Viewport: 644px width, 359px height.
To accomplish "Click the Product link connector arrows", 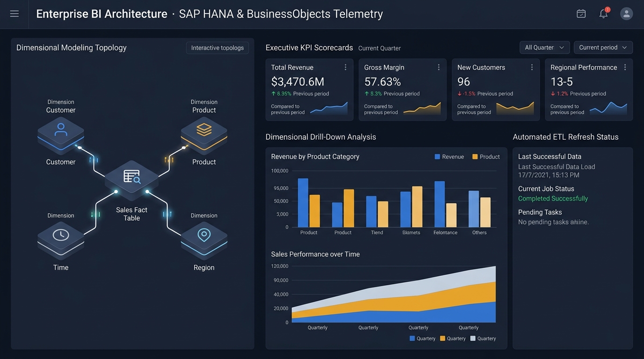I will [x=169, y=160].
